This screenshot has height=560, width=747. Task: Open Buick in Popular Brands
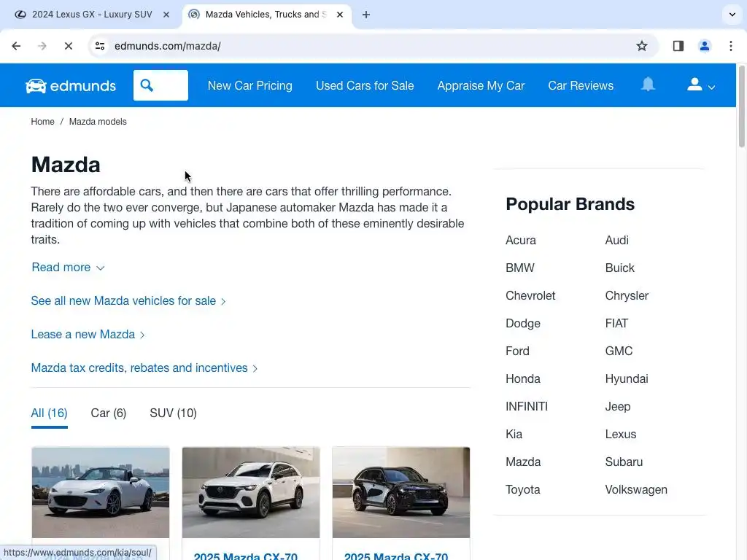pyautogui.click(x=620, y=268)
